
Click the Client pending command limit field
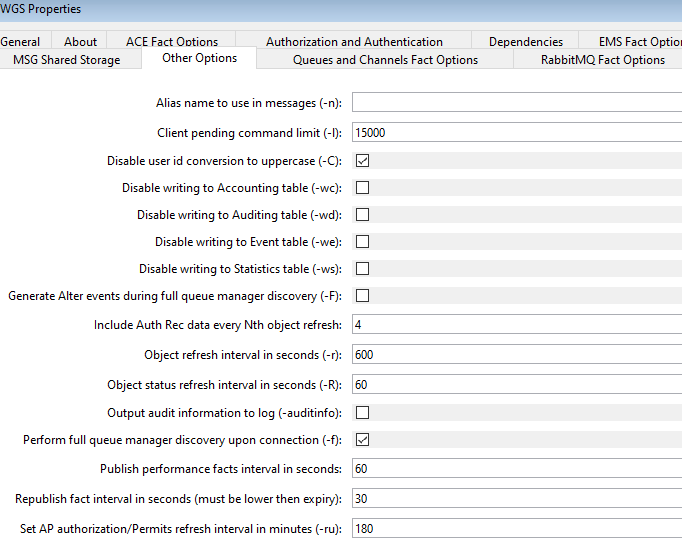point(517,132)
